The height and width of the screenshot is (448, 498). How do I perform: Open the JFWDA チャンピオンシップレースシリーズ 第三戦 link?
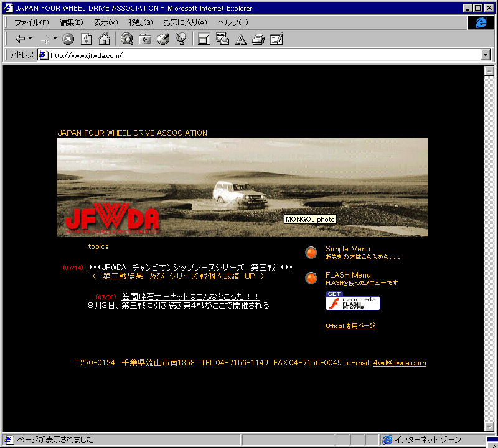click(x=190, y=268)
